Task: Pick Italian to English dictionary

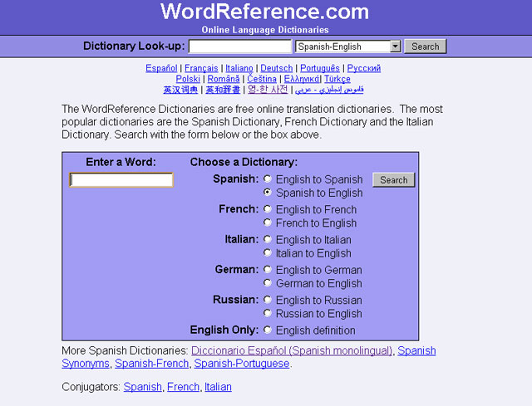Action: tap(268, 252)
